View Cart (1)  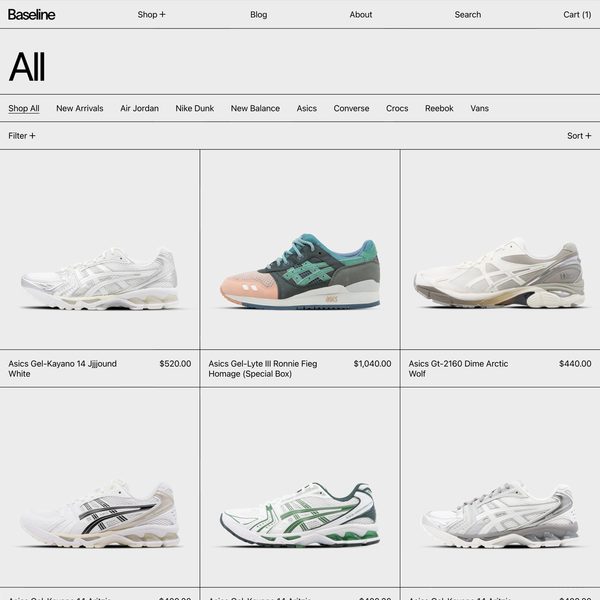pos(577,15)
